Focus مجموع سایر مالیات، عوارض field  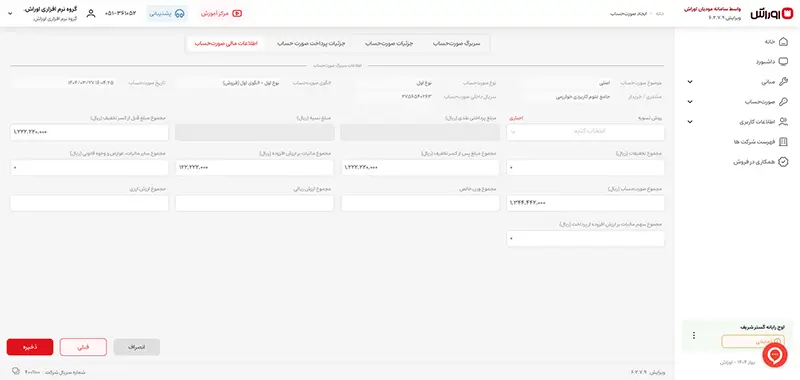(89, 168)
